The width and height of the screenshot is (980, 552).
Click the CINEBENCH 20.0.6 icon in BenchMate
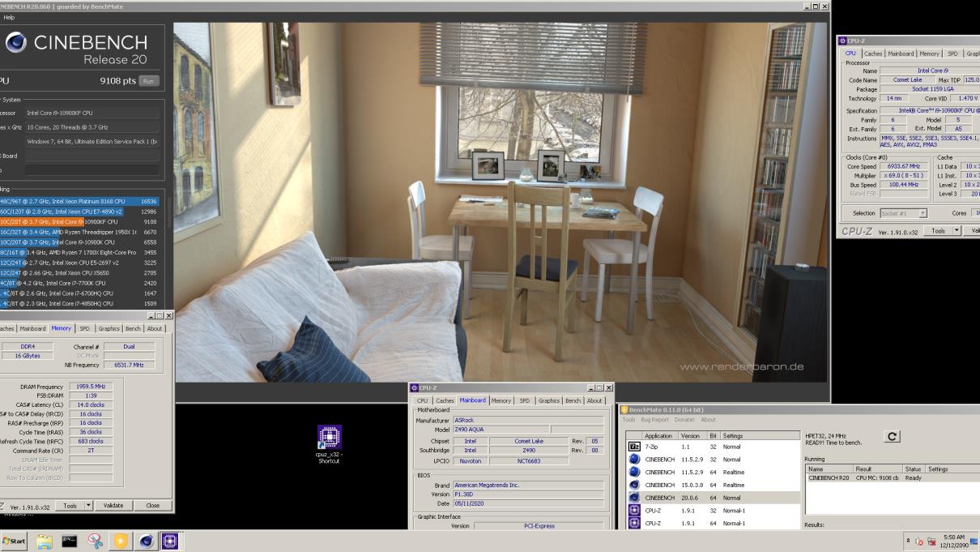634,498
